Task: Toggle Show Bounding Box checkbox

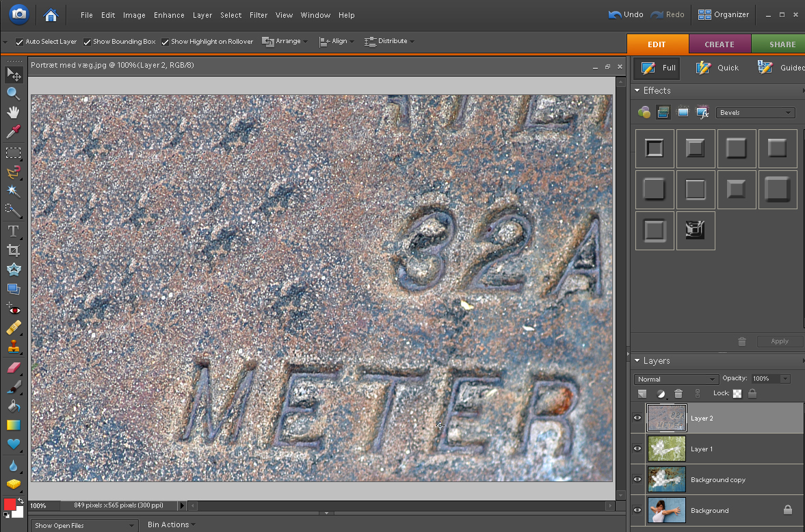Action: (x=88, y=42)
